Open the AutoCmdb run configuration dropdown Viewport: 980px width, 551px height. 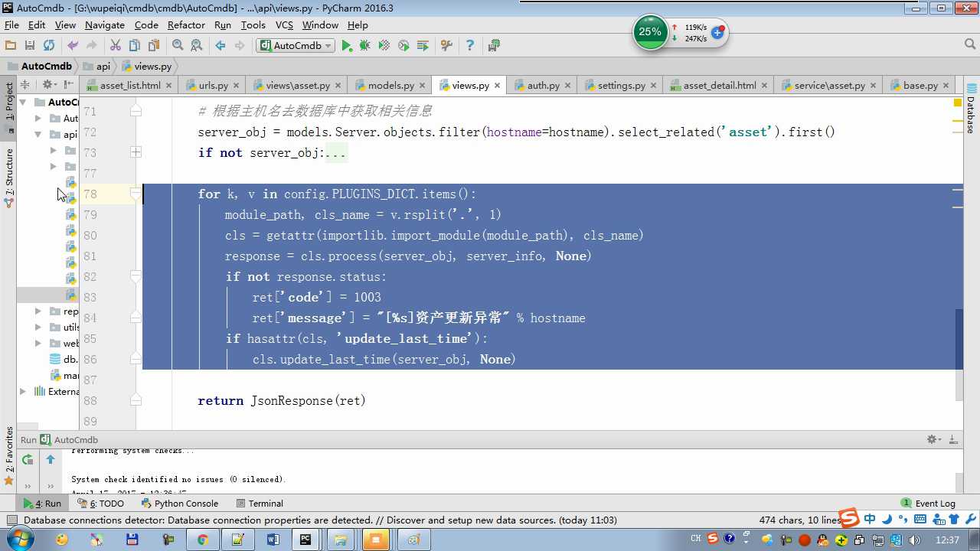coord(296,46)
